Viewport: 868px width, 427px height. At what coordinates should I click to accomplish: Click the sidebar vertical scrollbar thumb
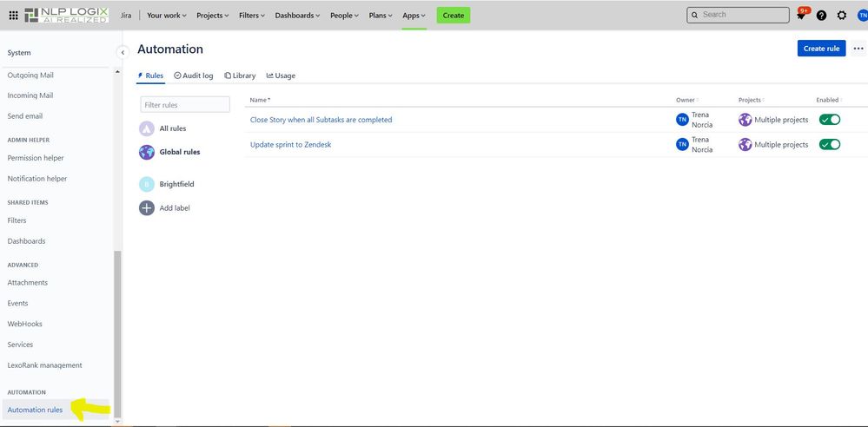coord(116,333)
